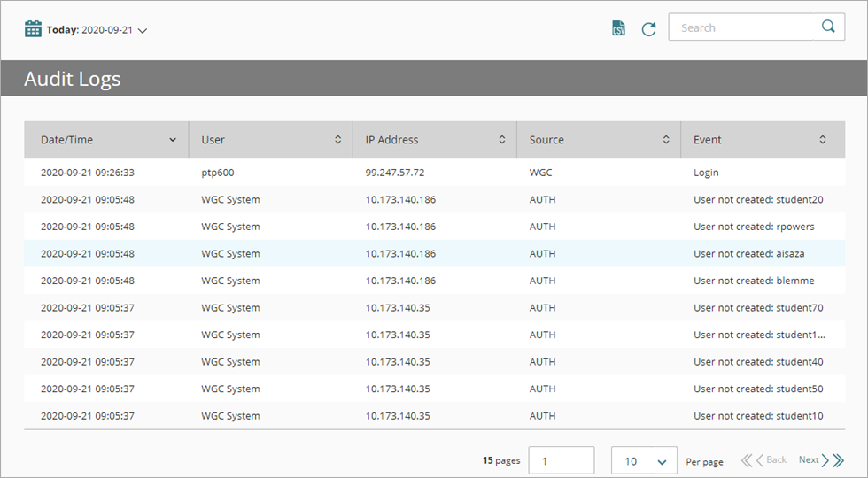Click the timestamp 2020-09-21 09:26:33
Screen dimensions: 868x478
coord(88,173)
